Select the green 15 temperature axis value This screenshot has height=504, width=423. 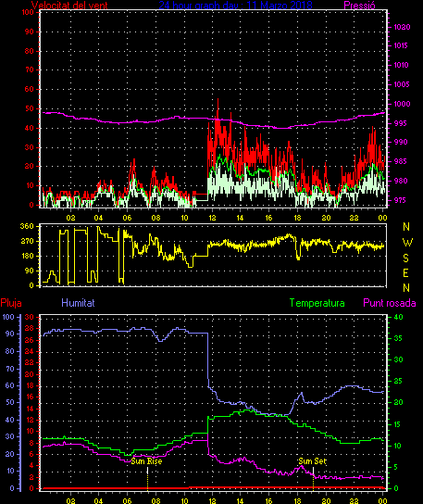click(x=398, y=424)
